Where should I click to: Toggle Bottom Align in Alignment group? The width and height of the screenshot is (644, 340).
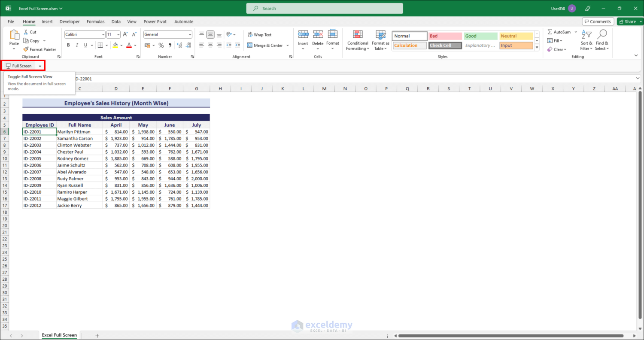219,34
